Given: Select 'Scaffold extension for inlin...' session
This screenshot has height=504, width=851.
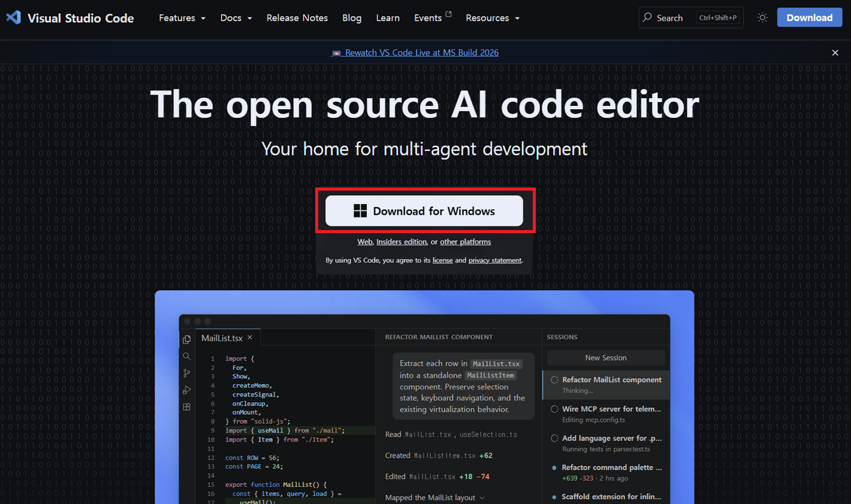Looking at the screenshot, I should coord(606,497).
